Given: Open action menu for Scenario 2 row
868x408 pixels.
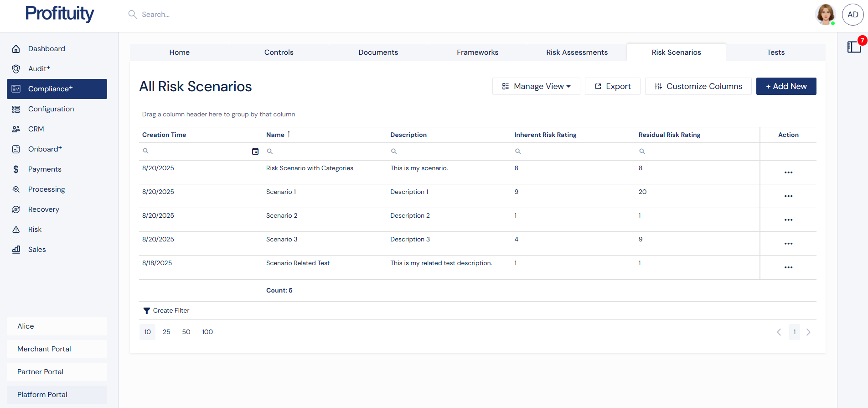Looking at the screenshot, I should point(788,220).
